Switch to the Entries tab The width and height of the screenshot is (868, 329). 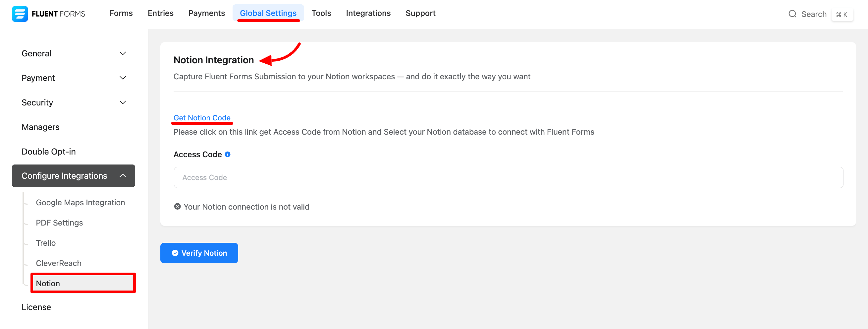(160, 13)
